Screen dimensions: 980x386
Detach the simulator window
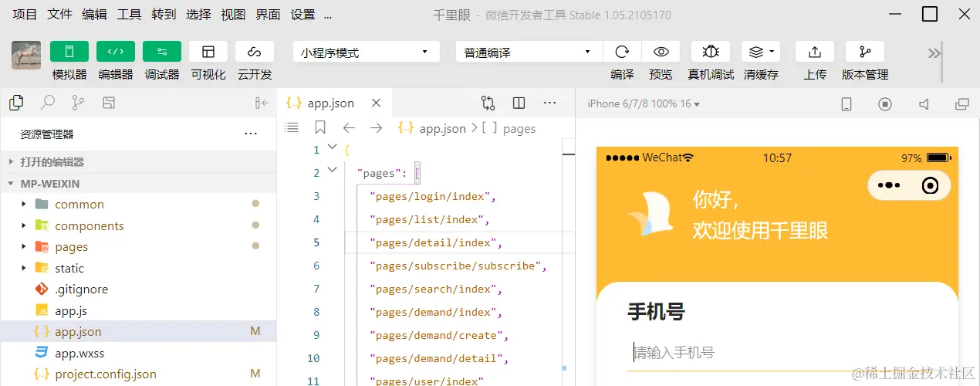pos(962,104)
